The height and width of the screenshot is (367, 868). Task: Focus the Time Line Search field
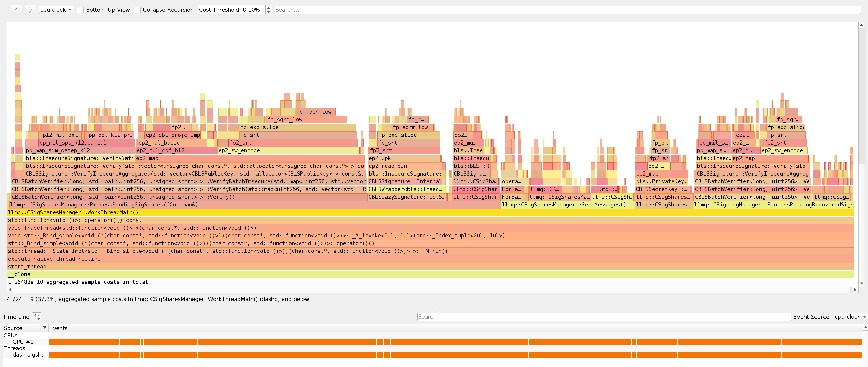click(604, 316)
